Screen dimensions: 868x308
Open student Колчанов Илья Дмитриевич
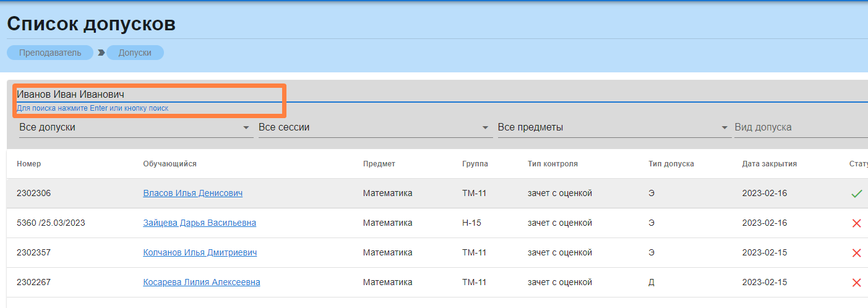pos(200,252)
